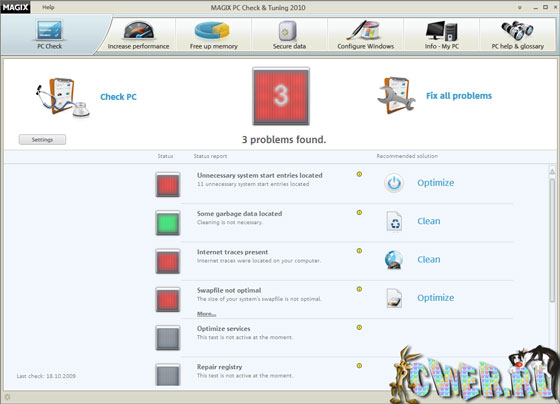Screen dimensions: 560x404
Task: Click the gray status square for Optimize services
Action: [168, 338]
